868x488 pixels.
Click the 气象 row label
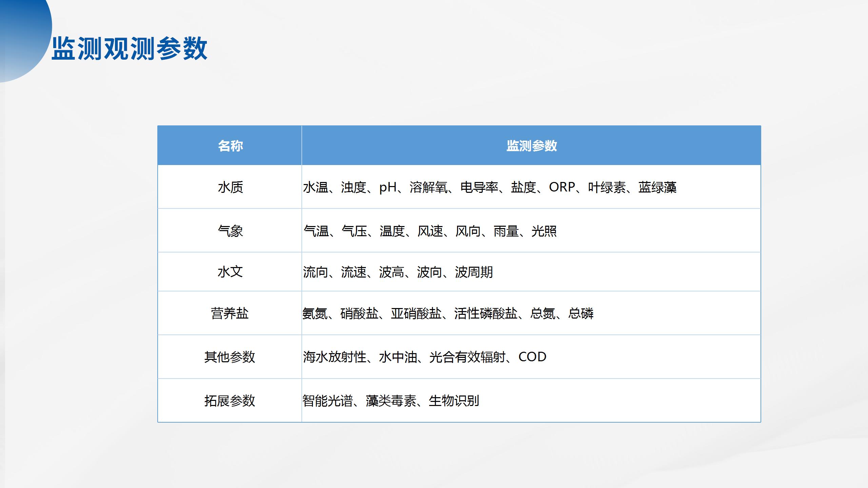[x=230, y=231]
